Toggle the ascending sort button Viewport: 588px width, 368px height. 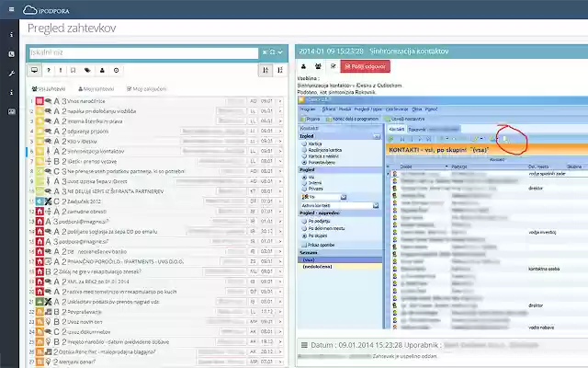266,70
